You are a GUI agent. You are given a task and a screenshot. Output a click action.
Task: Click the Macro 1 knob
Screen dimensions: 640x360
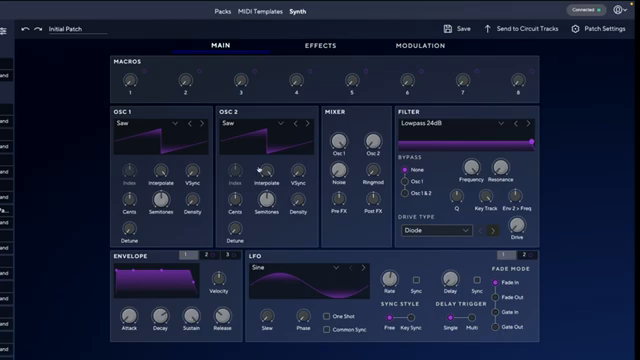coord(130,80)
